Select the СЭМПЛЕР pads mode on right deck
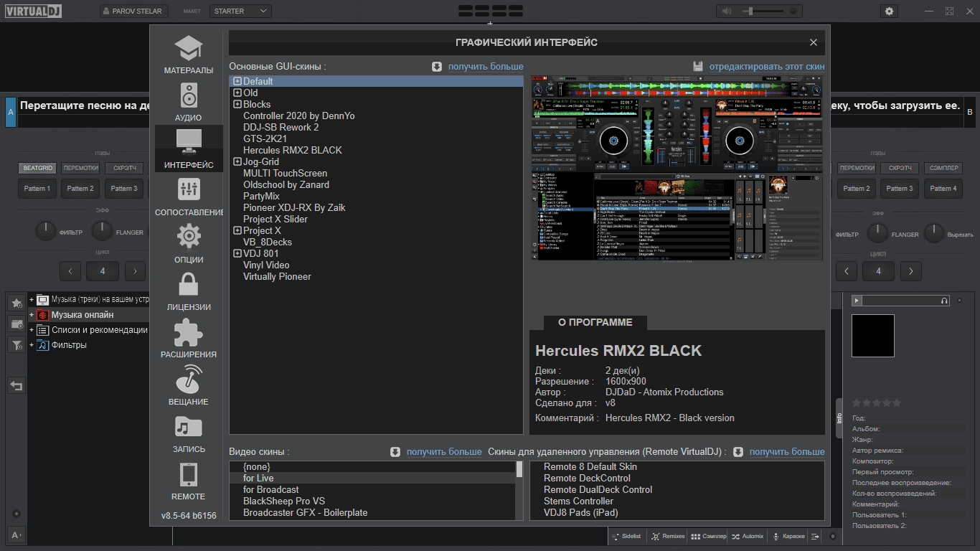 point(943,168)
